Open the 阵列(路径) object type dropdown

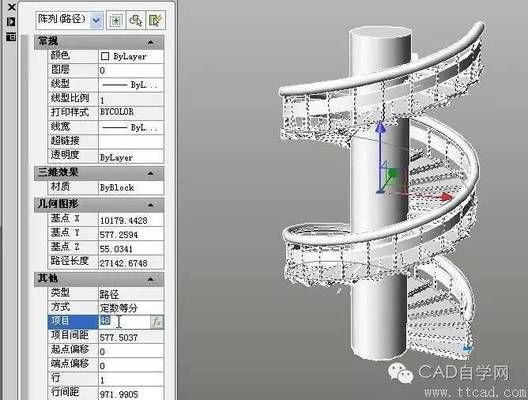(96, 20)
